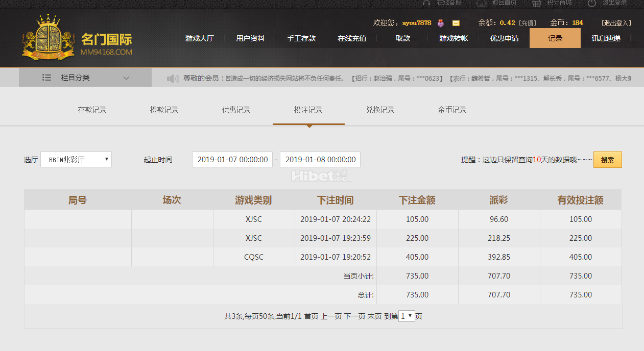This screenshot has height=351, width=644.
Task: Click the [充值] link beside balance
Action: coord(528,23)
